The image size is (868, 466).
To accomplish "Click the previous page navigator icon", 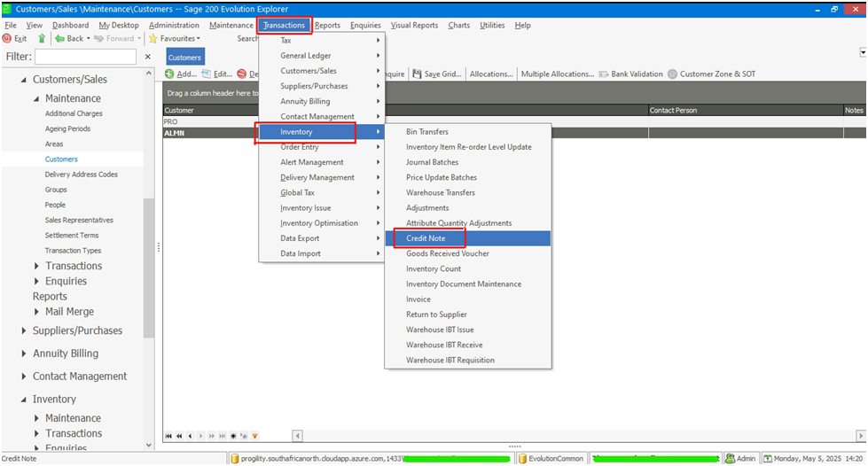I will pyautogui.click(x=179, y=436).
